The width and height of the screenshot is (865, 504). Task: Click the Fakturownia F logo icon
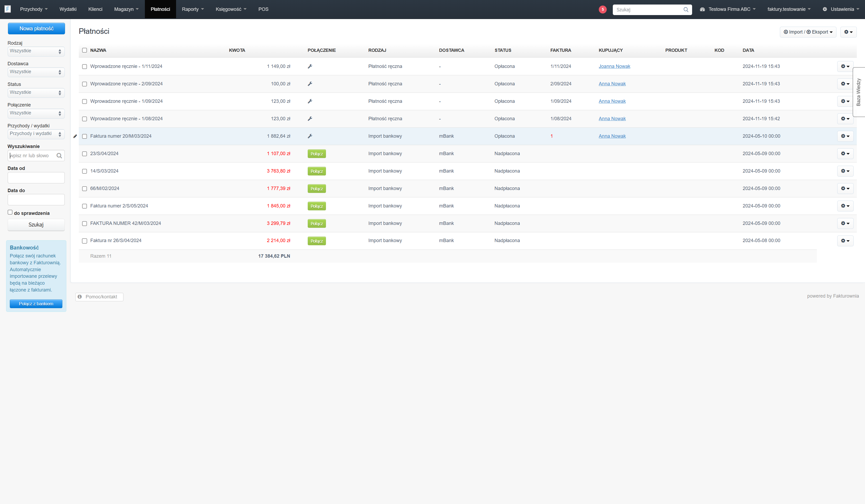pyautogui.click(x=8, y=9)
